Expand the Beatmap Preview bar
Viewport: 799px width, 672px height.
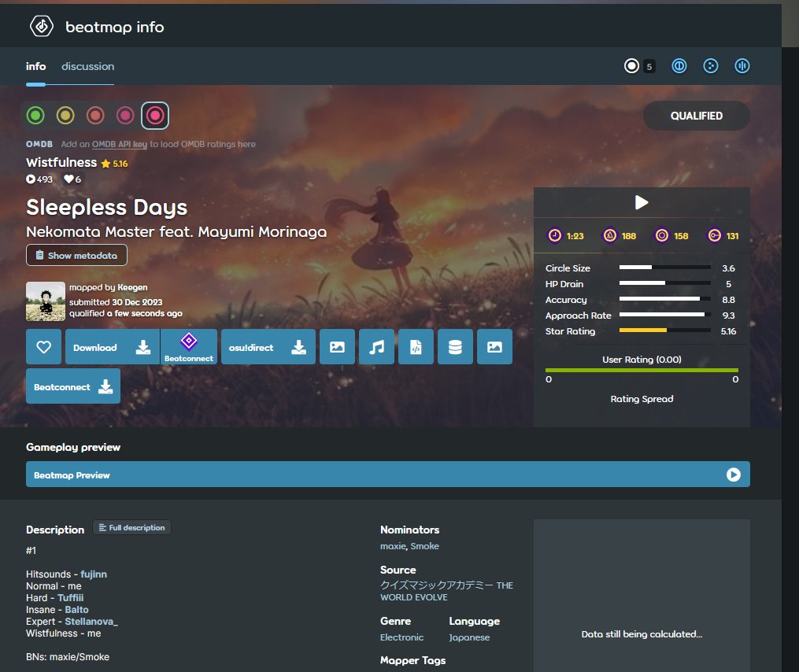coord(388,474)
